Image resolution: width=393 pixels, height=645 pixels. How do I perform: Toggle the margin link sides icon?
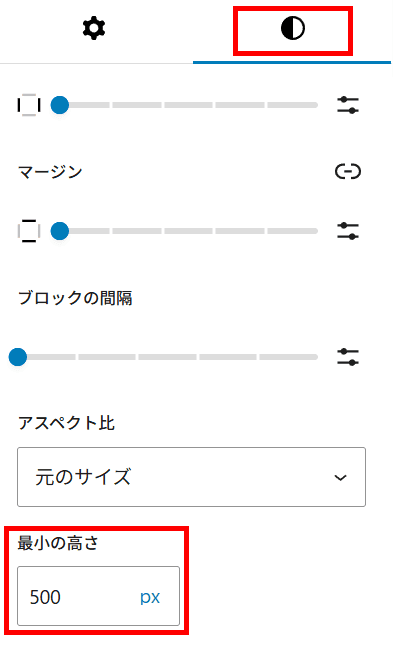348,172
